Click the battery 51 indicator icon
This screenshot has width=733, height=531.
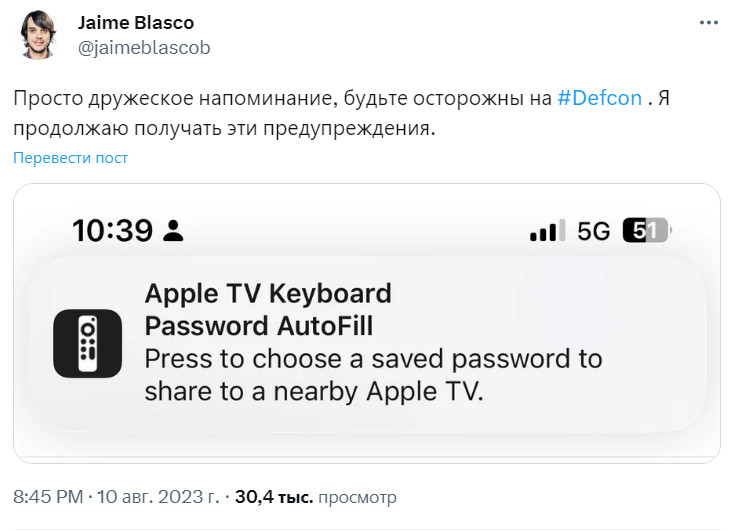point(647,230)
